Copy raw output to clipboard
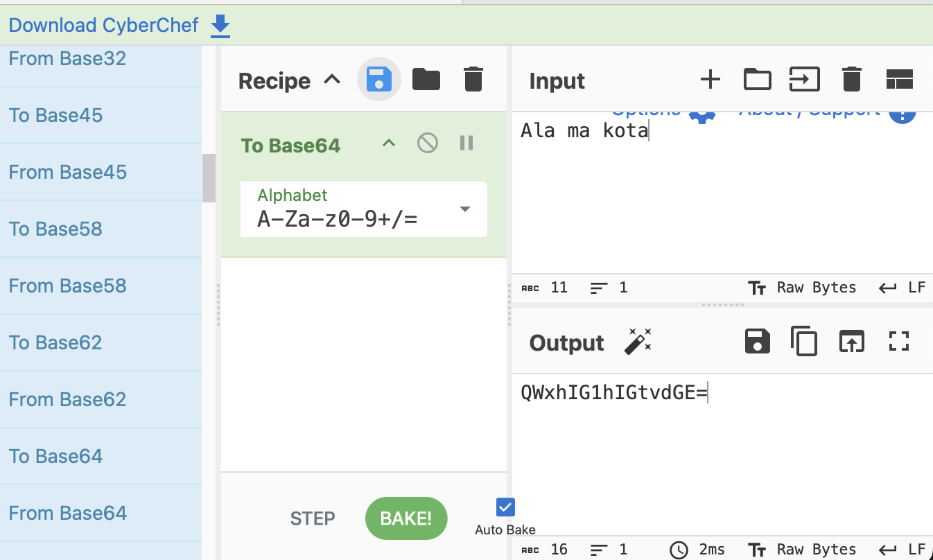This screenshot has width=933, height=560. click(804, 342)
